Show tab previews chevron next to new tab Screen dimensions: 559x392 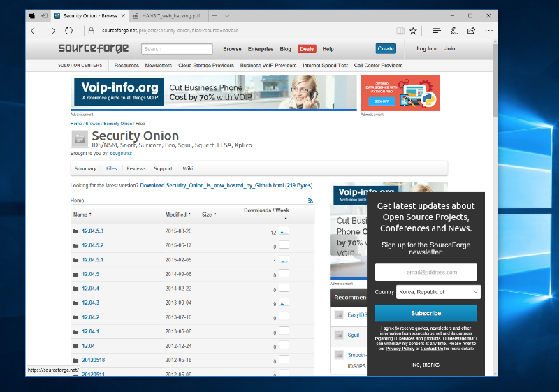[227, 15]
